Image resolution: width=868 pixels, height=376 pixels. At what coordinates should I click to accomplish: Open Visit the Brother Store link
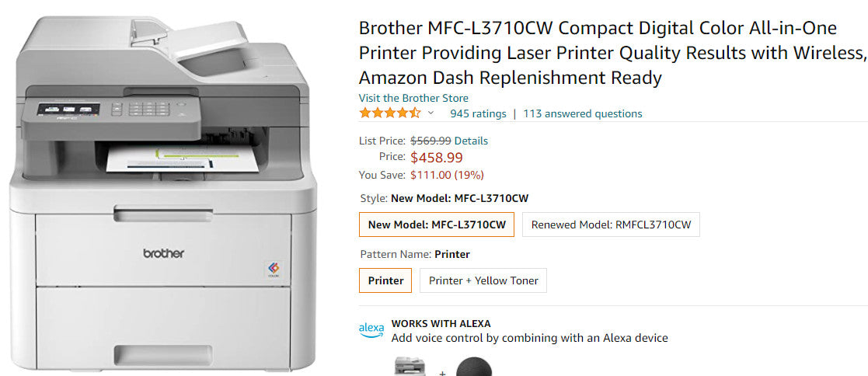tap(413, 98)
